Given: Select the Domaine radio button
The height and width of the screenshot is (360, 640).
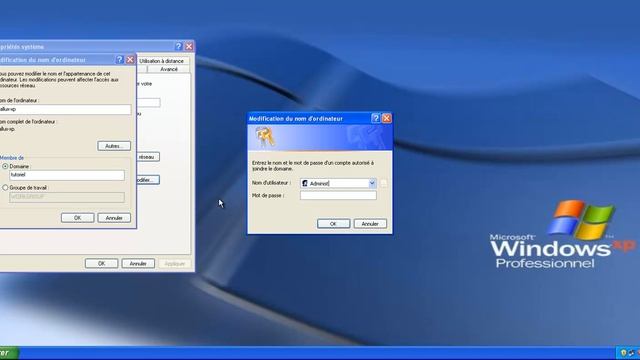Looking at the screenshot, I should pyautogui.click(x=5, y=167).
